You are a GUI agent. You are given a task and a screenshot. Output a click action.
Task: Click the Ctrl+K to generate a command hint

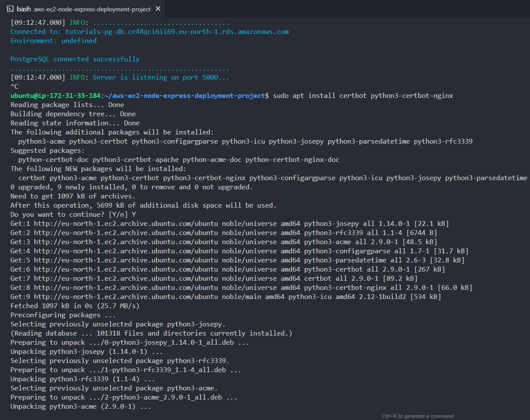[x=417, y=416]
